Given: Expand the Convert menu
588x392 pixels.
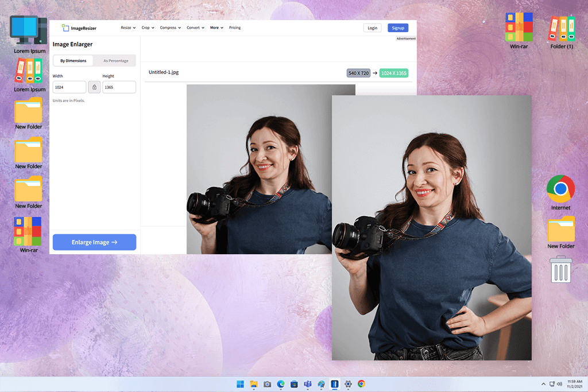Looking at the screenshot, I should [195, 28].
